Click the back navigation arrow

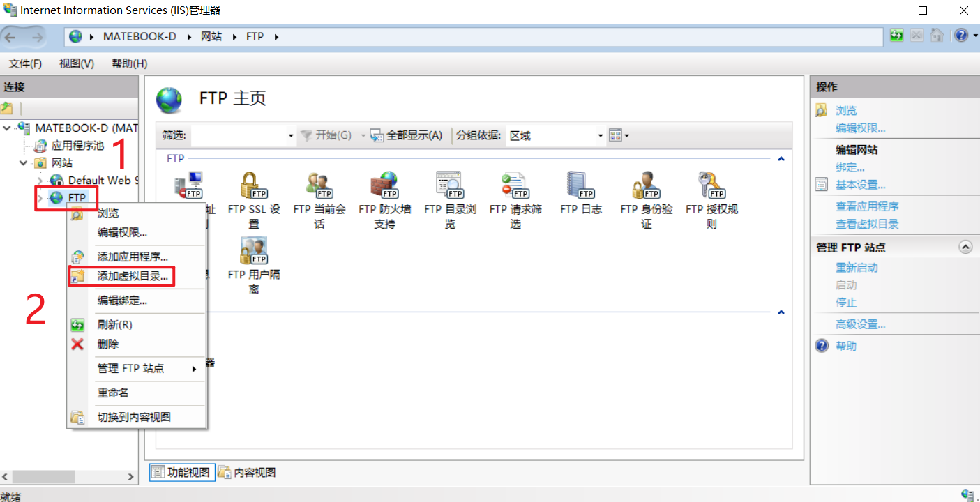(10, 36)
